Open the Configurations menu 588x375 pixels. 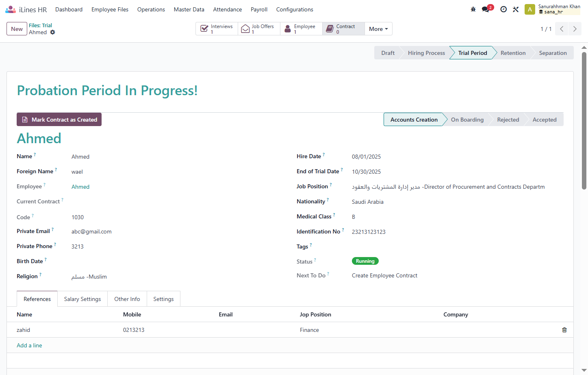[x=295, y=9]
